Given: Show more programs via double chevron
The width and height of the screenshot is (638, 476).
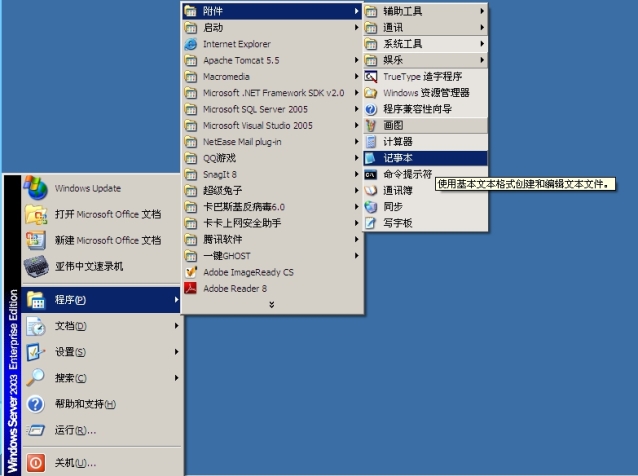Looking at the screenshot, I should point(271,304).
